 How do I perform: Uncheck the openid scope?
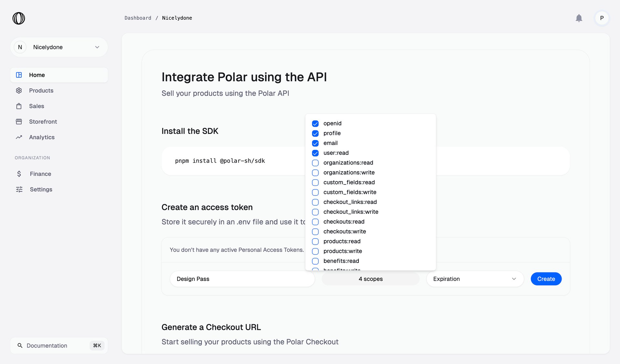click(x=315, y=123)
